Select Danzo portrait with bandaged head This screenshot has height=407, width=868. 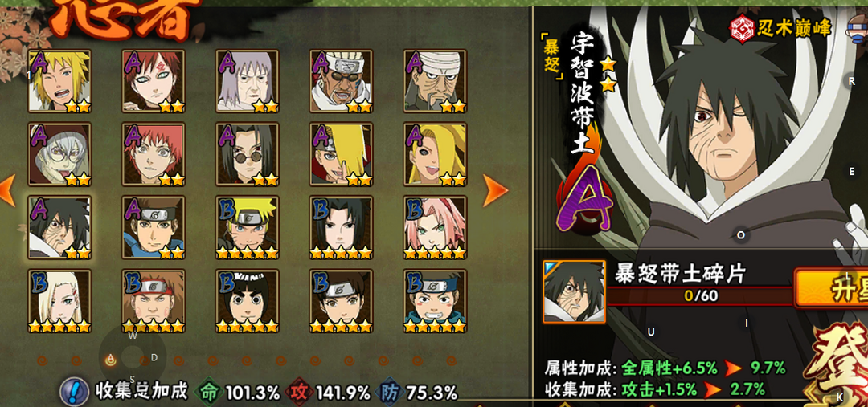click(x=435, y=81)
